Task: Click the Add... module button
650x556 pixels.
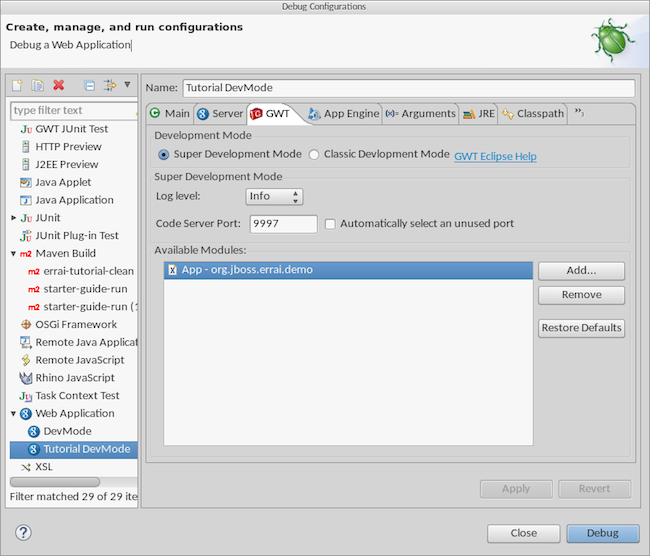Action: 581,271
